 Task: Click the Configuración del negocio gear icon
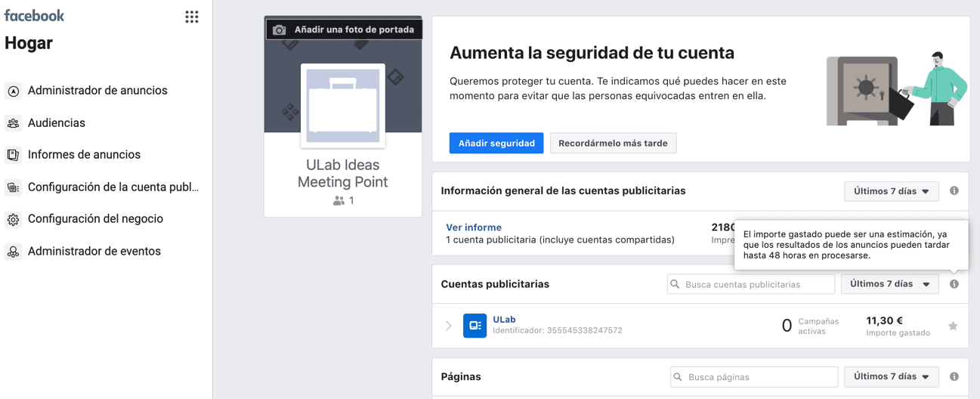pos(13,220)
